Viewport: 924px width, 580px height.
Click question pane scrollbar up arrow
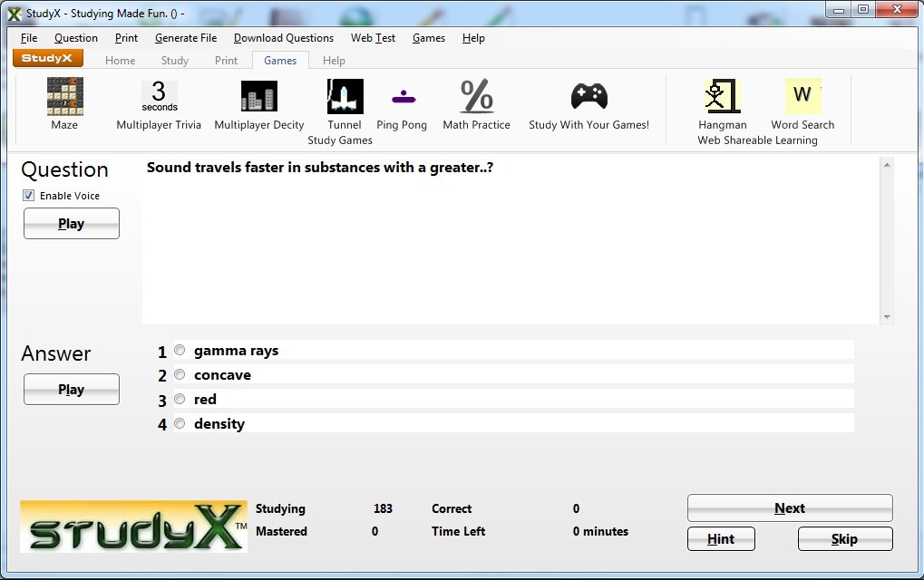point(887,165)
